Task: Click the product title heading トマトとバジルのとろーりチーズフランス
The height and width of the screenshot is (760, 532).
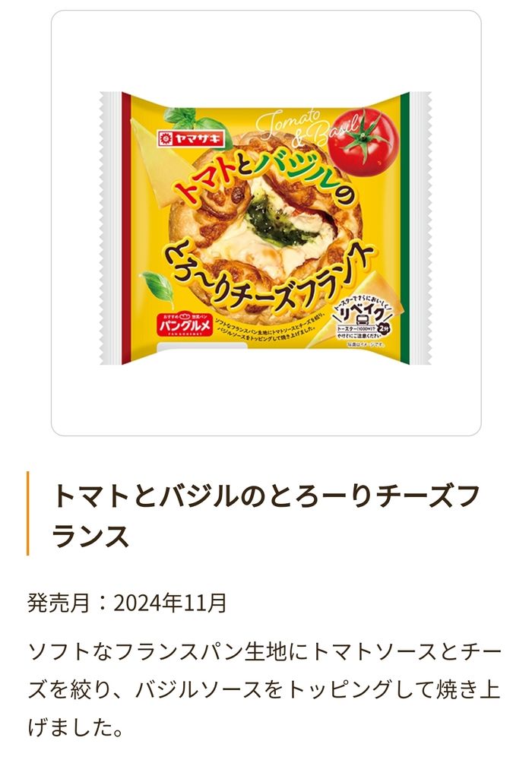Action: 265,515
